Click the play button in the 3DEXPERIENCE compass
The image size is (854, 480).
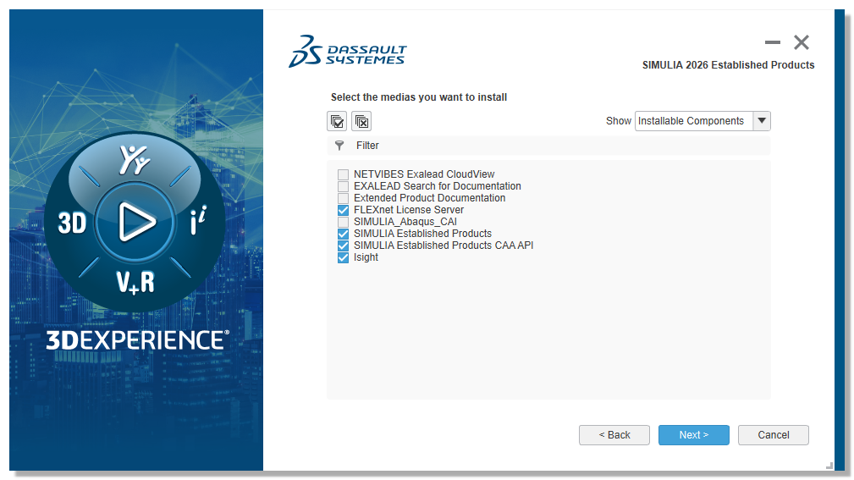pyautogui.click(x=136, y=221)
